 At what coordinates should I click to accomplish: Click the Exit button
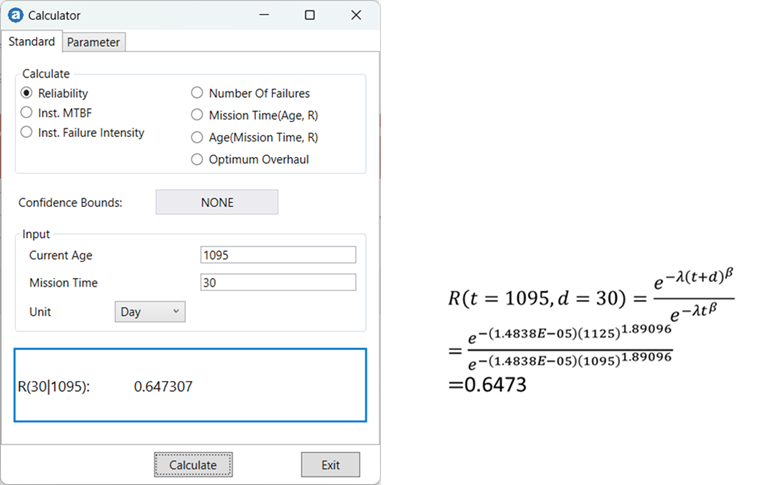pos(330,465)
